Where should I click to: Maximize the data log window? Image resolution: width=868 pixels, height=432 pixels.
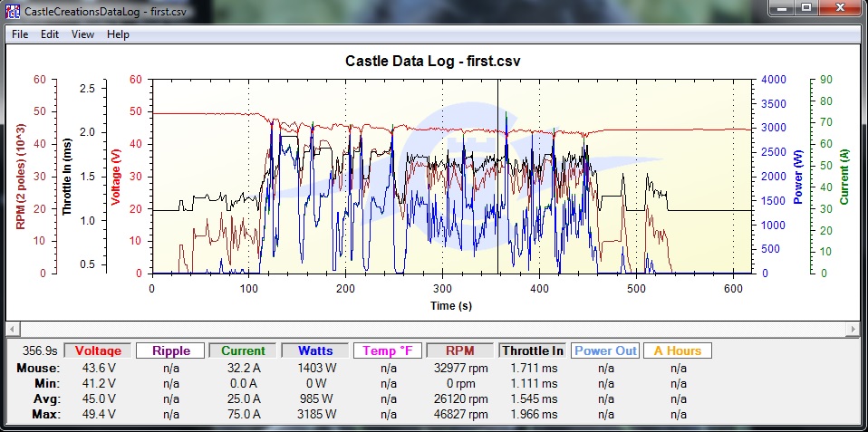pos(805,8)
